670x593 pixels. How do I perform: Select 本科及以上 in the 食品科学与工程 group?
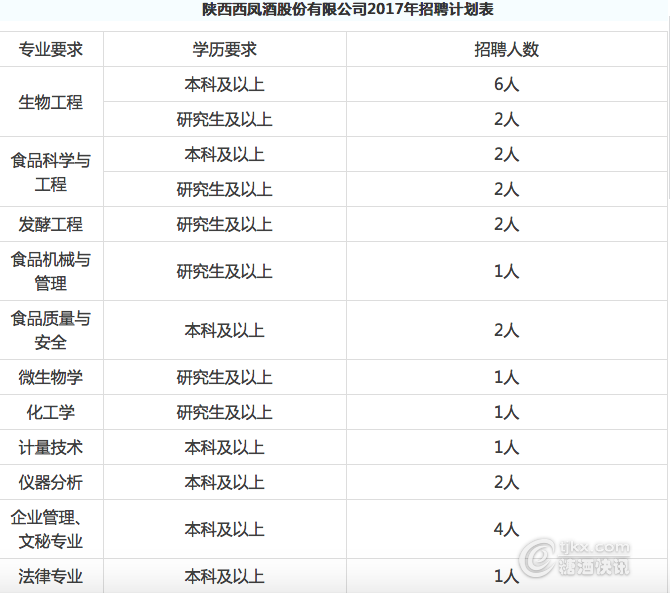(224, 155)
